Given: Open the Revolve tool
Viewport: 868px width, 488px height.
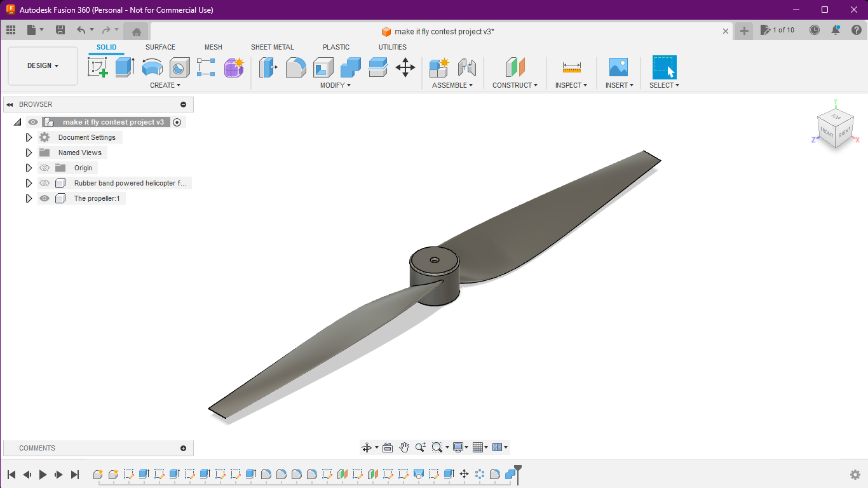Looking at the screenshot, I should coord(153,67).
